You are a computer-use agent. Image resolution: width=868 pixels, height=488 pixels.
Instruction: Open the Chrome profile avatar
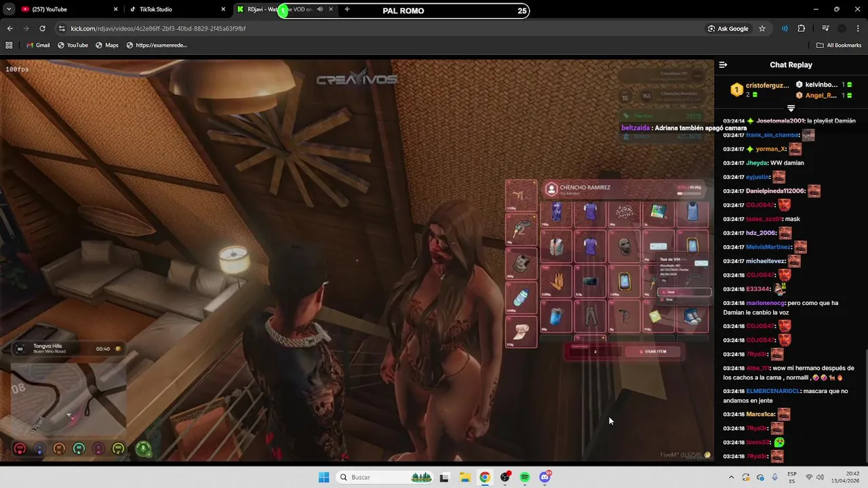click(842, 28)
